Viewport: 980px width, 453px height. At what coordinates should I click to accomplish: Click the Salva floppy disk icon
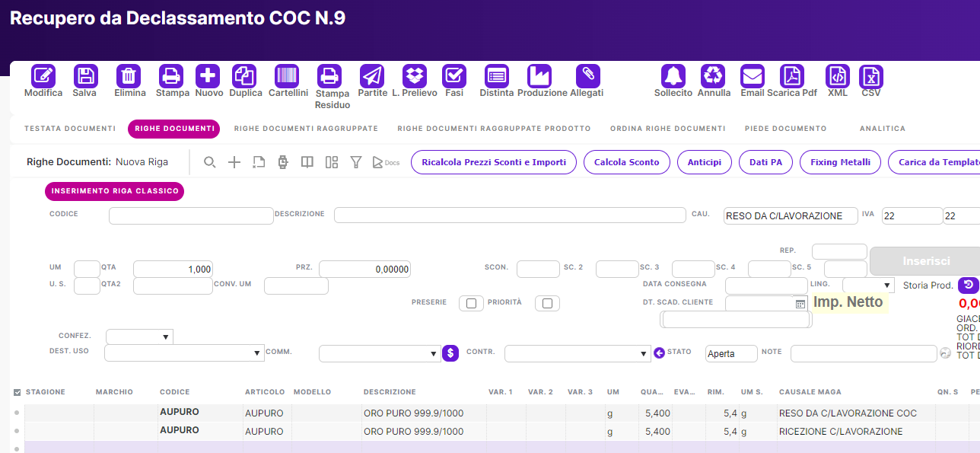[85, 76]
